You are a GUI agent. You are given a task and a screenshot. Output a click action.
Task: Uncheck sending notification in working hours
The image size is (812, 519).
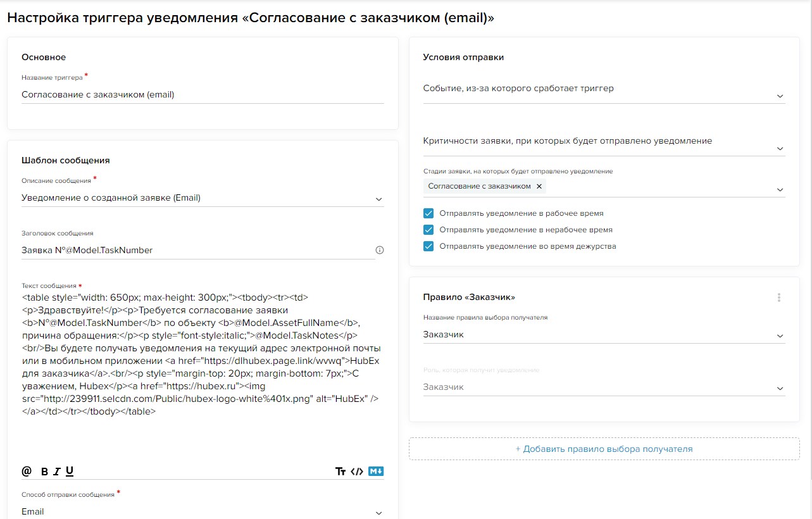click(428, 213)
